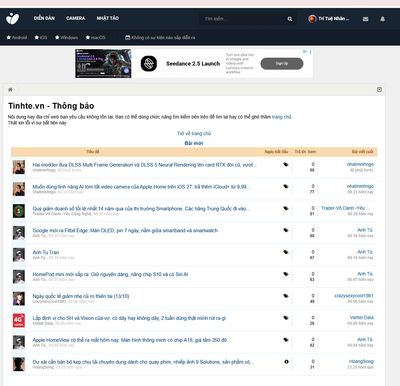The height and width of the screenshot is (386, 400).
Task: Click avatar beside the DLSS thread
Action: [19, 167]
